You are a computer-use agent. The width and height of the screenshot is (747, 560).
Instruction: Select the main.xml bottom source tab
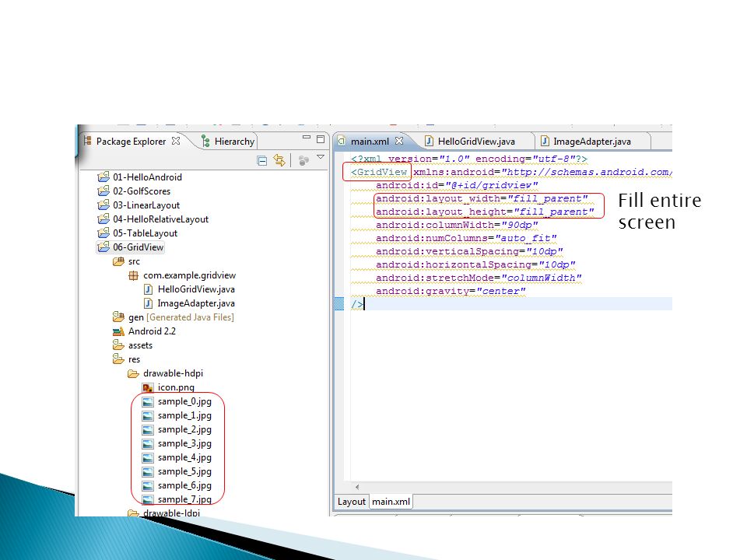pyautogui.click(x=391, y=502)
